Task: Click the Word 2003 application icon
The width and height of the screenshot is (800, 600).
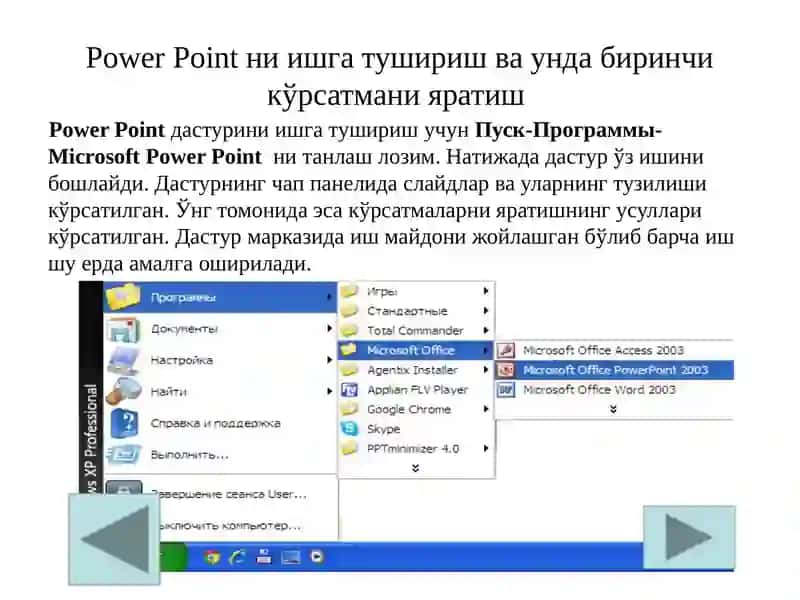Action: point(506,390)
